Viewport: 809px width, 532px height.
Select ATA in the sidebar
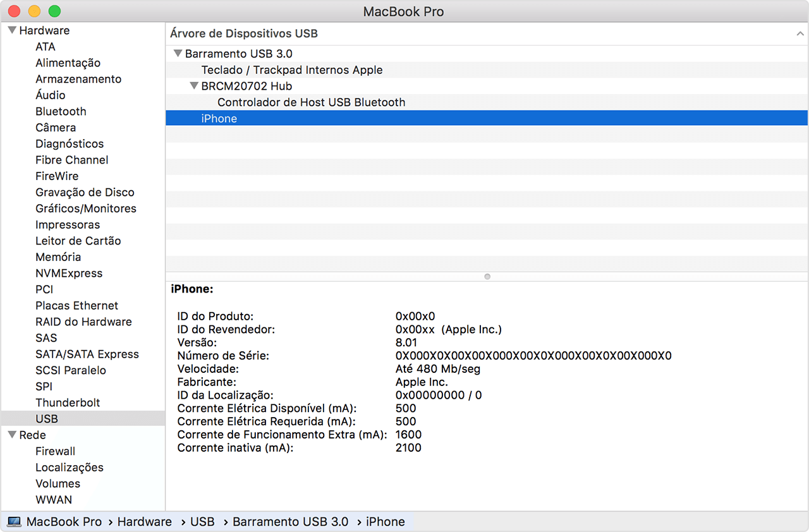click(x=46, y=47)
